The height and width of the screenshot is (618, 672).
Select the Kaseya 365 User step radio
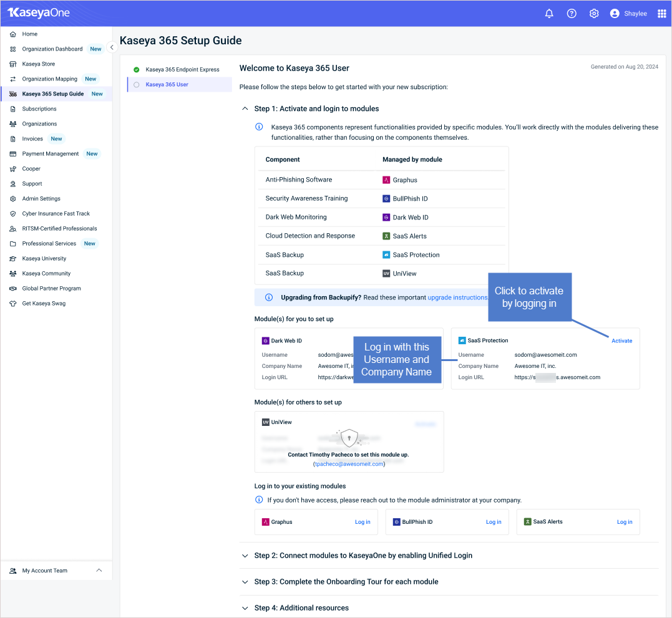point(136,85)
